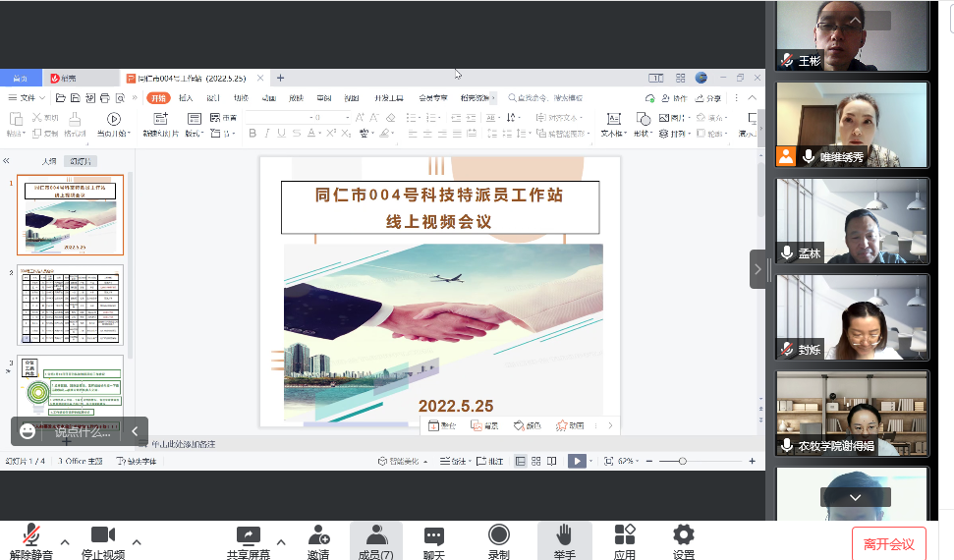Viewport: 954px width, 560px height.
Task: Open the 成员(7) members list
Action: pos(376,541)
